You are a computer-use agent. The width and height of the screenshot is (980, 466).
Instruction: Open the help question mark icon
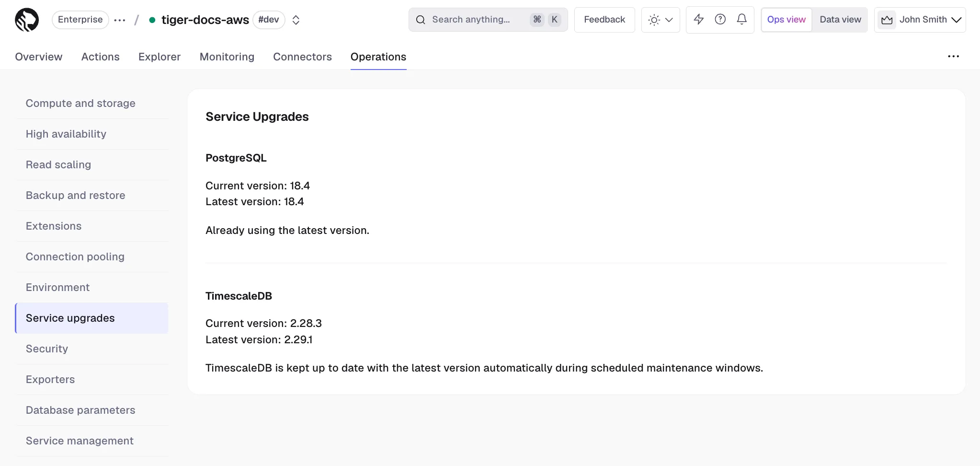(x=720, y=19)
